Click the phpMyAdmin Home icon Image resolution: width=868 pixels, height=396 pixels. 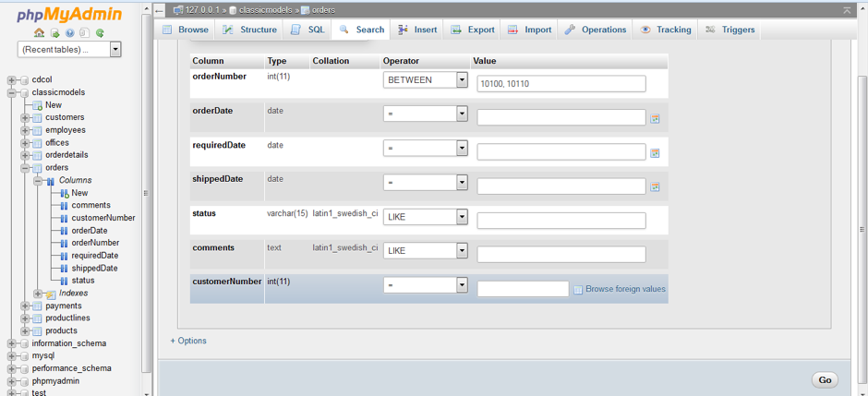[41, 33]
